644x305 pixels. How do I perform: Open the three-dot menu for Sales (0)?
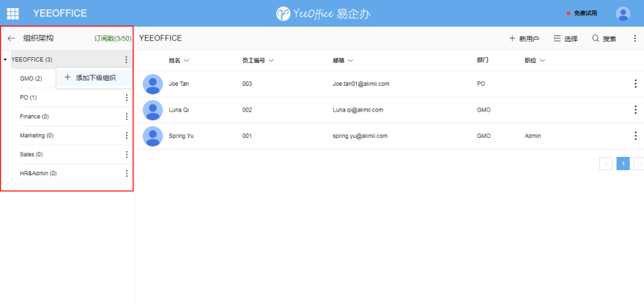tap(127, 154)
